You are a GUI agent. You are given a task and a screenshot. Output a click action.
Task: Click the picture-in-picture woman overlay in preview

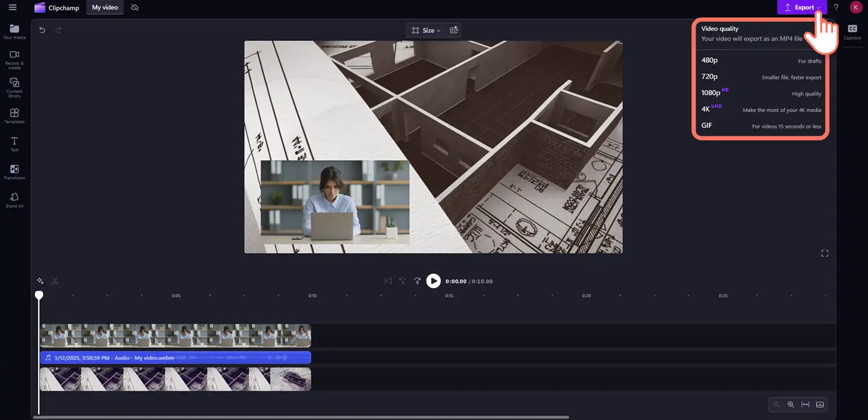335,202
